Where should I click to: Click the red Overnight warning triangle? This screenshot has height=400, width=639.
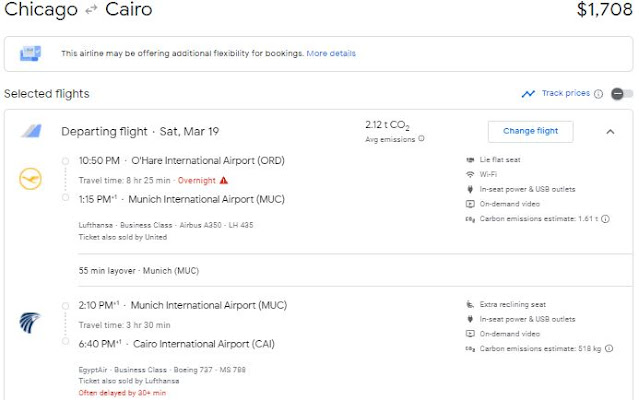tap(224, 180)
